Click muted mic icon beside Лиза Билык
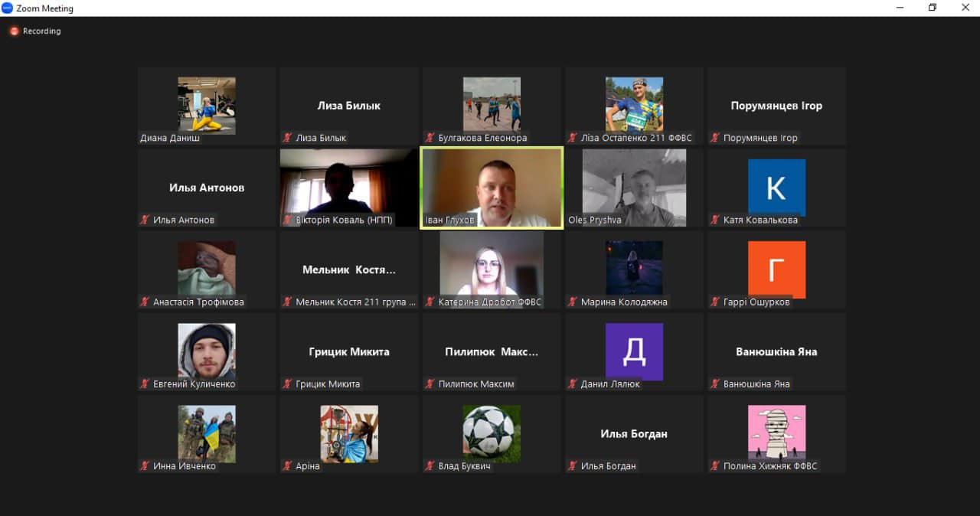 point(287,138)
